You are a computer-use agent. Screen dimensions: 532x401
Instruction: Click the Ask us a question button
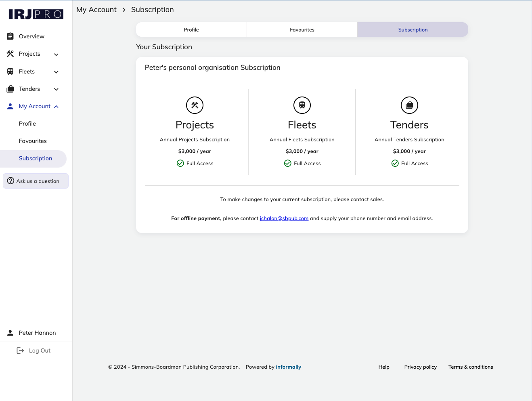point(36,181)
